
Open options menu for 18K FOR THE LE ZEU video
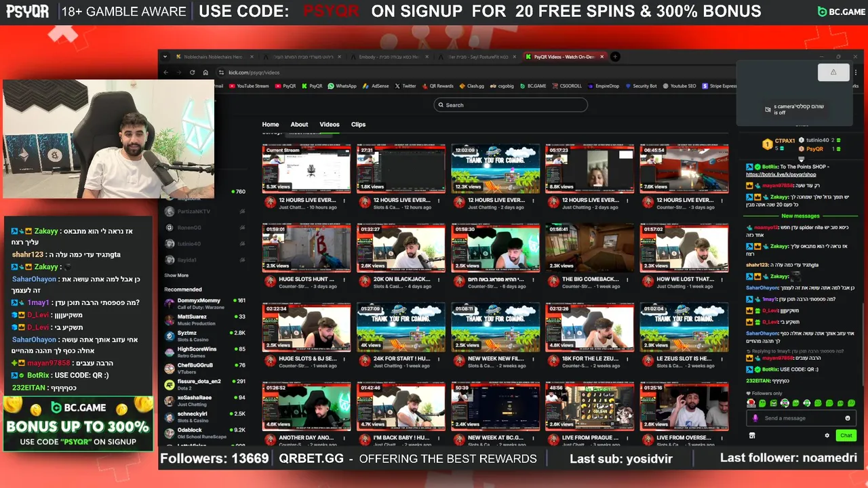pos(628,359)
